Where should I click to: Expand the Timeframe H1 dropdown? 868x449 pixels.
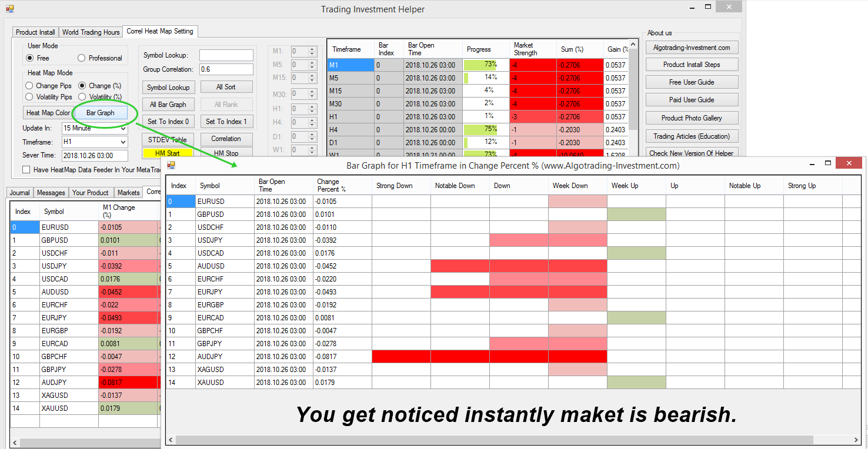(123, 142)
